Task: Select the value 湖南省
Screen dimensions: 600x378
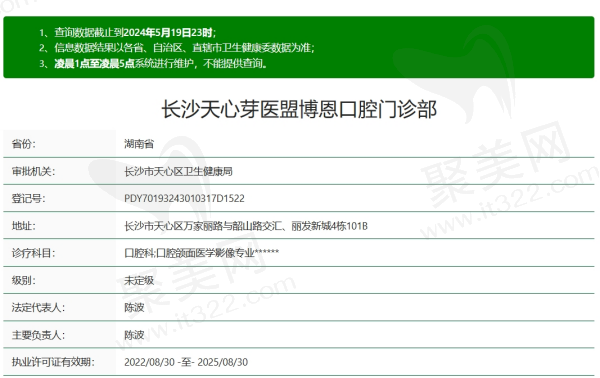Action: pyautogui.click(x=139, y=144)
